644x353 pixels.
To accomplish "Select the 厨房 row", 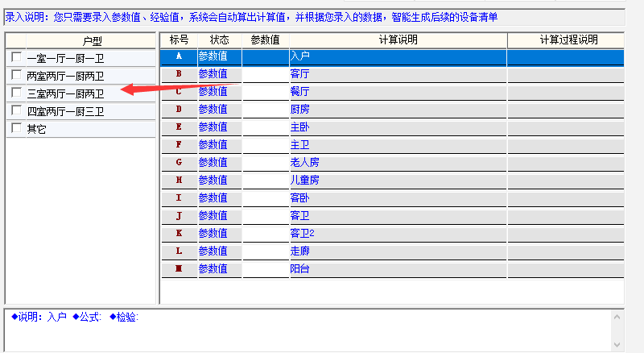I will 393,110.
